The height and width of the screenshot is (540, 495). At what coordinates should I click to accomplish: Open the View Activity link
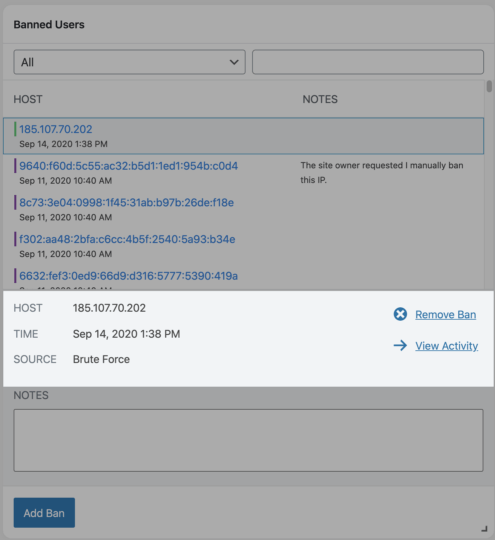click(x=446, y=346)
